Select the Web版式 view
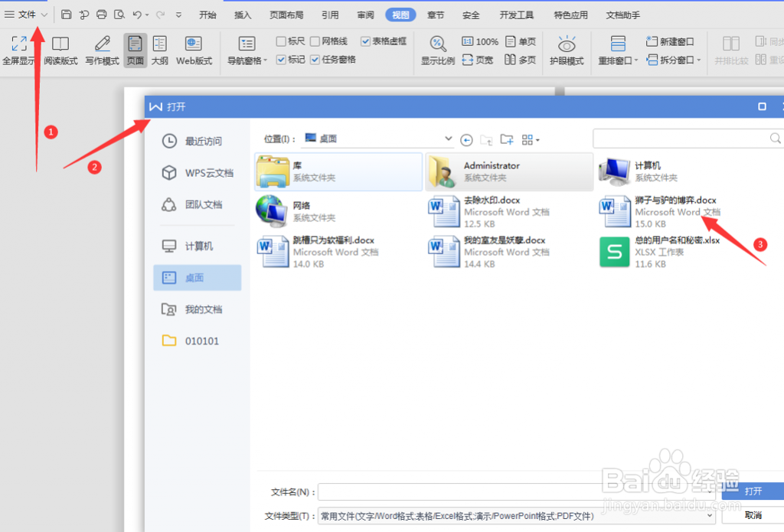This screenshot has width=784, height=532. (194, 51)
